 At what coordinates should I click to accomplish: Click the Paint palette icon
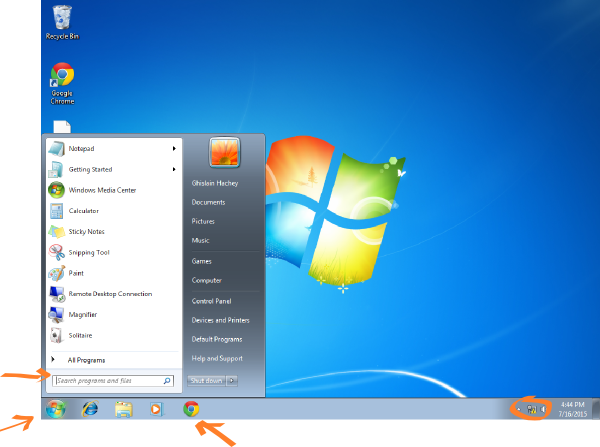tap(57, 273)
